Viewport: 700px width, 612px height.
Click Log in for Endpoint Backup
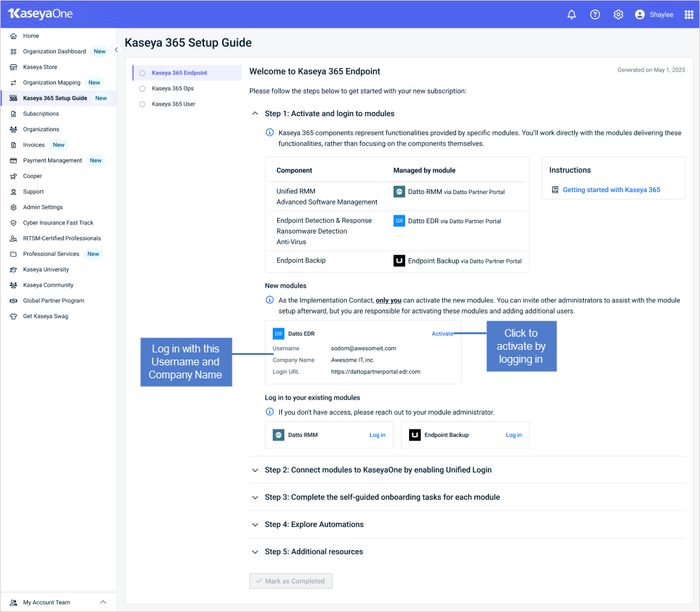(514, 435)
